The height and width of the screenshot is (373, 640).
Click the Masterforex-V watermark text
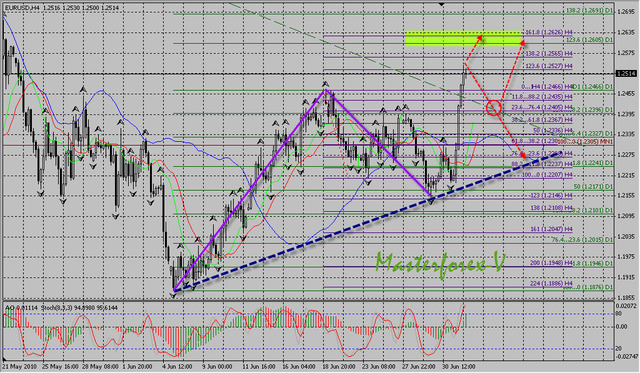pyautogui.click(x=440, y=264)
